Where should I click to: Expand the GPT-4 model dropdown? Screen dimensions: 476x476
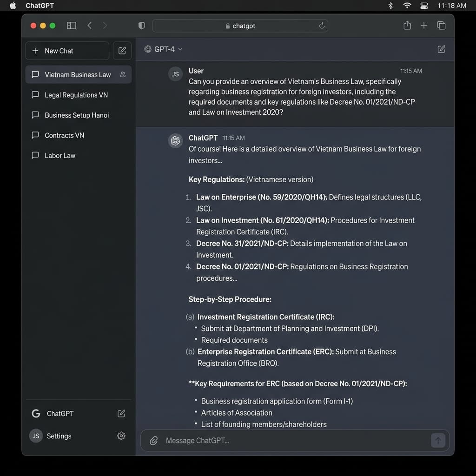click(x=164, y=49)
